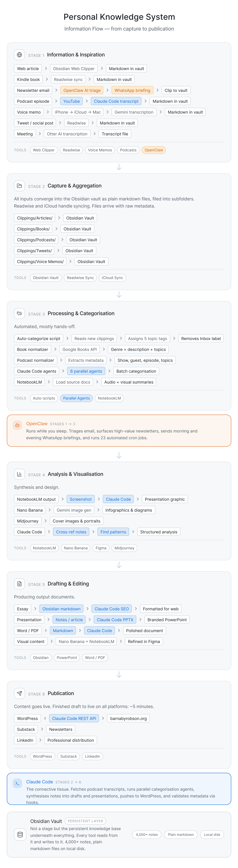Select the PERSISTENT LAYER badge
238x868 pixels.
tap(85, 821)
